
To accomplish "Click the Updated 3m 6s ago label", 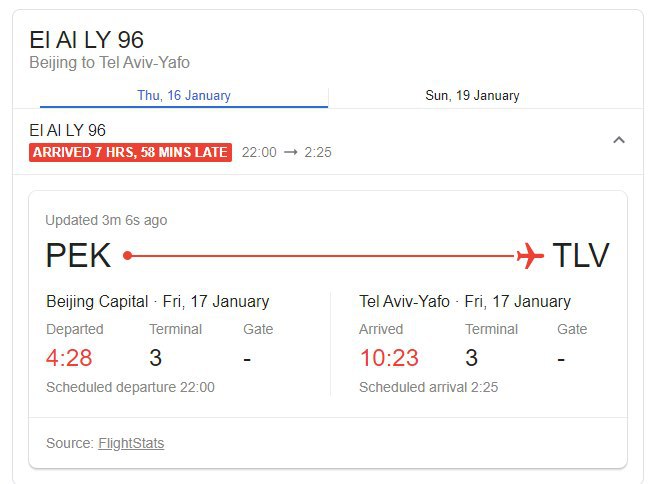I will [106, 221].
